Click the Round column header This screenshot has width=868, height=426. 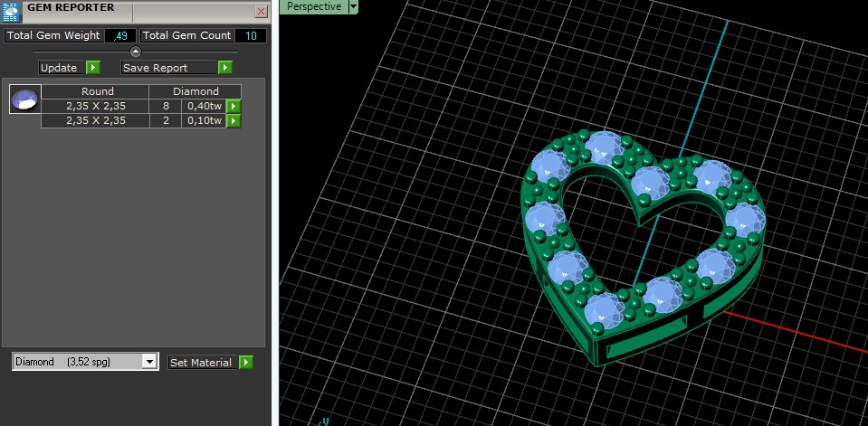pyautogui.click(x=95, y=92)
